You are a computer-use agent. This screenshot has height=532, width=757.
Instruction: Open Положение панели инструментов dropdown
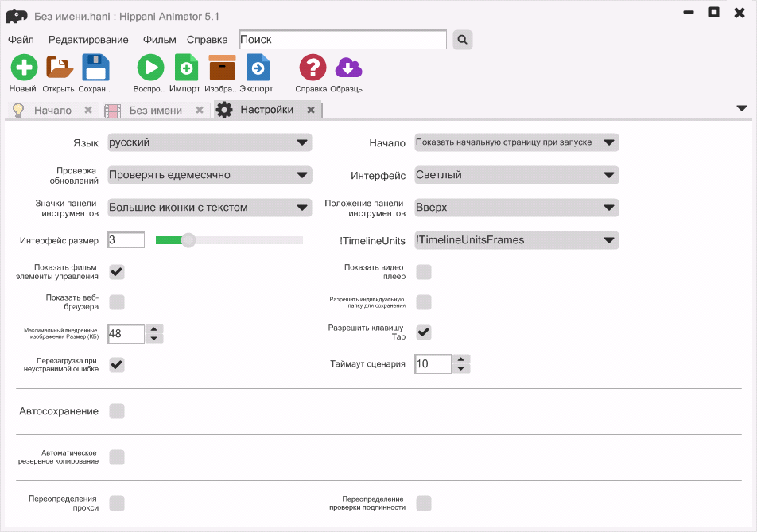(517, 208)
